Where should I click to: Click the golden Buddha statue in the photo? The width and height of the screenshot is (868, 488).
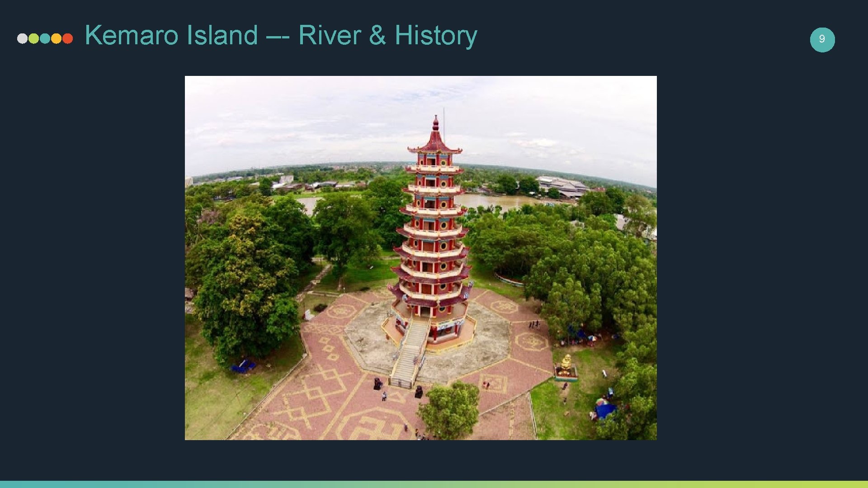pos(566,364)
